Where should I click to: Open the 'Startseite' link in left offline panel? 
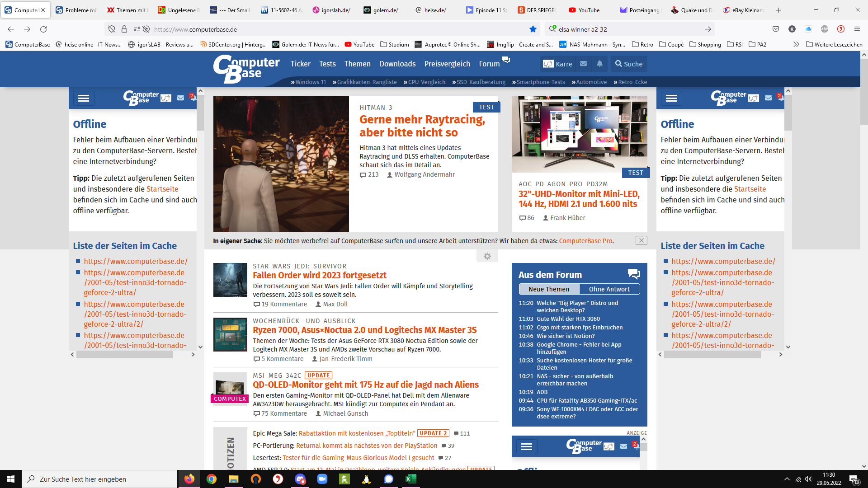[x=162, y=189]
